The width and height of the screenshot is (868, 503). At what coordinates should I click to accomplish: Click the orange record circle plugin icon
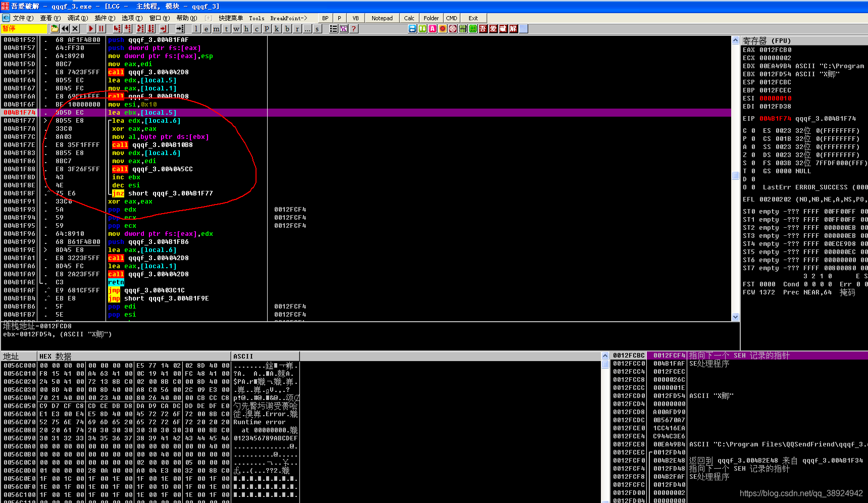443,29
